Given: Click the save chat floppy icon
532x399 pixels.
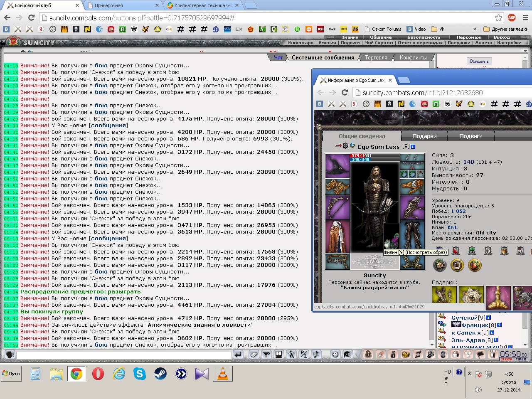Looking at the screenshot, I should [279, 355].
